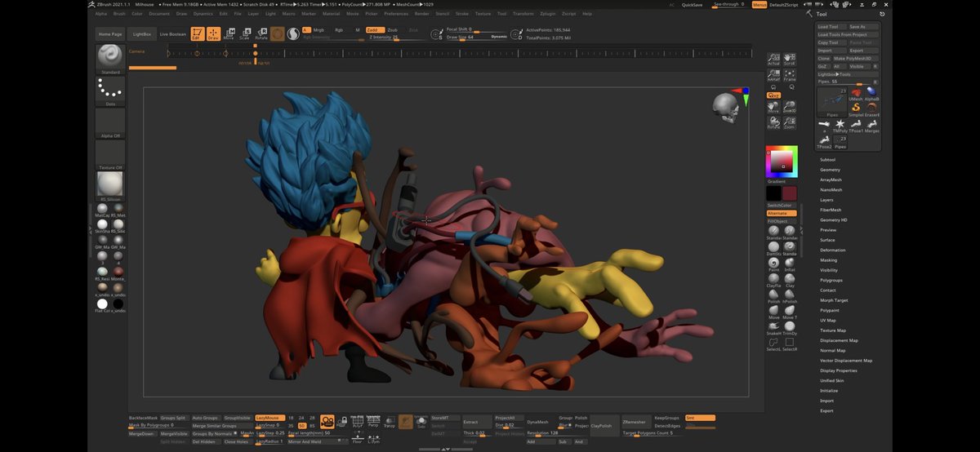Click the Home Page tab
Viewport: 980px width, 452px height.
click(x=110, y=34)
